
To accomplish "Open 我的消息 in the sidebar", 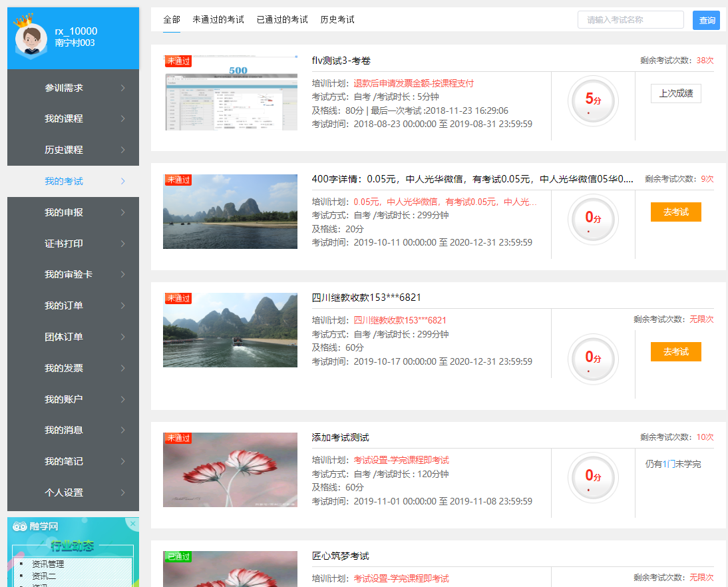I will point(64,430).
